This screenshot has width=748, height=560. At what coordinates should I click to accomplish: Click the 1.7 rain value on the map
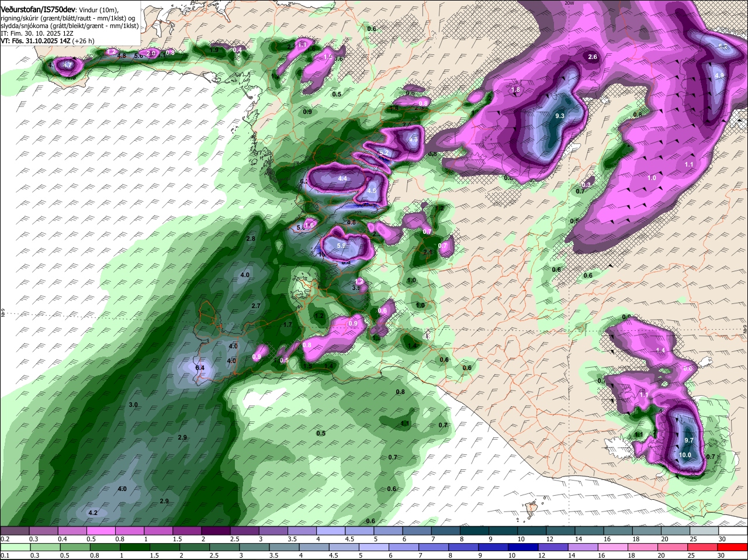pyautogui.click(x=288, y=324)
